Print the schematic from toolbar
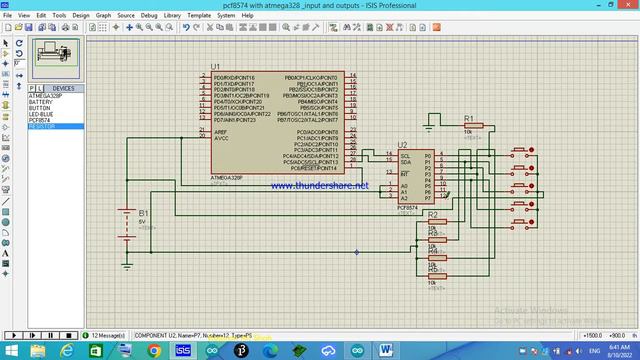640x360 pixels. (65, 27)
